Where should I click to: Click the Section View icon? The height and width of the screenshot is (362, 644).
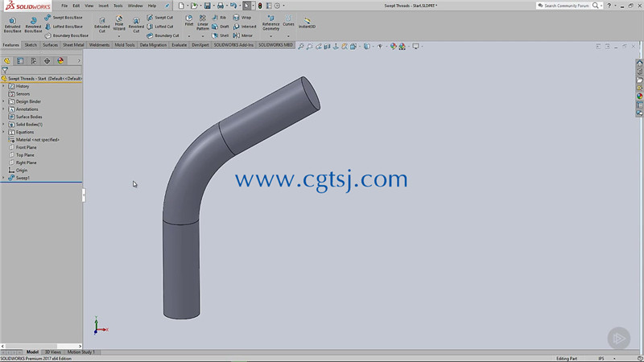click(x=327, y=47)
